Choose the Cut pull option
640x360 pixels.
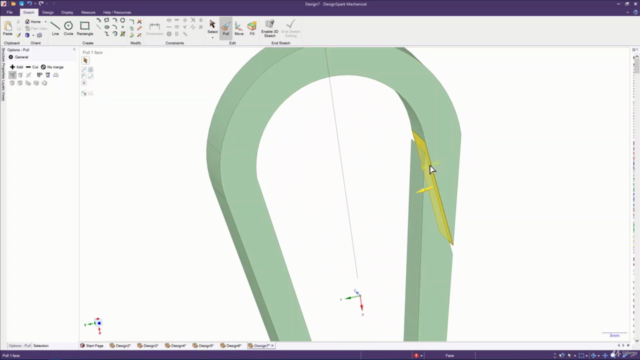click(x=32, y=67)
